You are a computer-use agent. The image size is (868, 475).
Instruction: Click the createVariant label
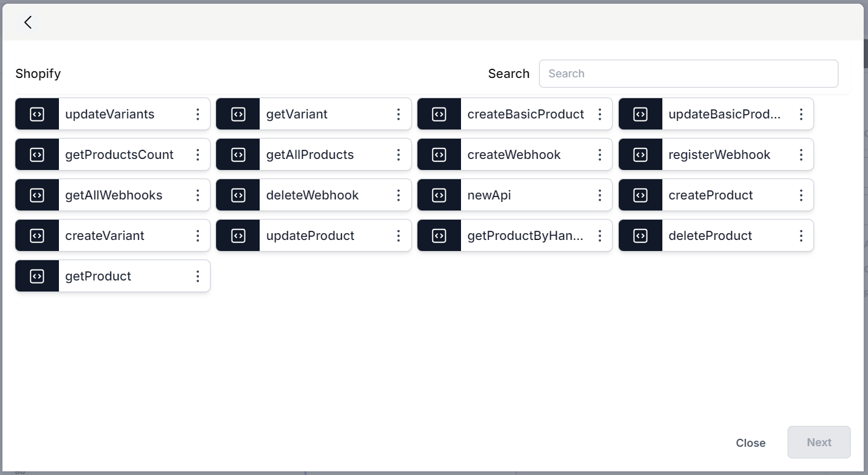click(x=105, y=236)
